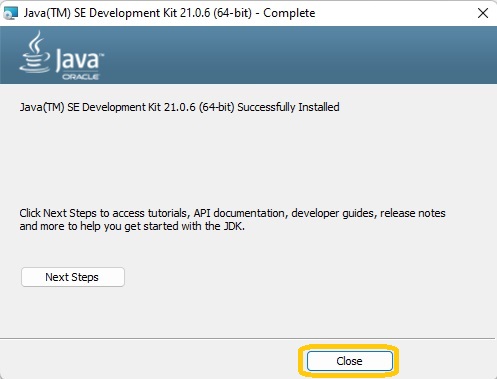
Task: Click the title text 'Java(TM) SE Development Kit 21.0.6 (64-bit) - Complete'
Action: [x=169, y=13]
